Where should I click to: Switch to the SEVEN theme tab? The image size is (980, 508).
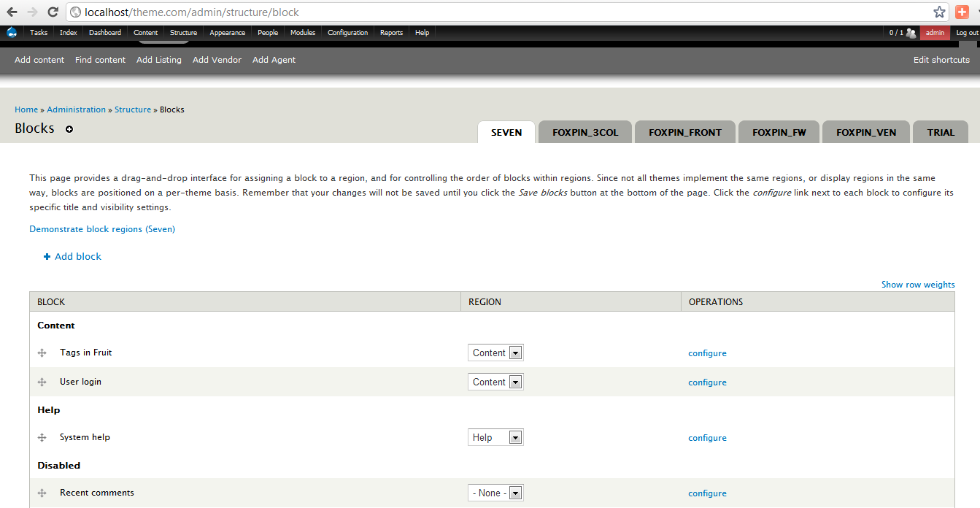506,132
